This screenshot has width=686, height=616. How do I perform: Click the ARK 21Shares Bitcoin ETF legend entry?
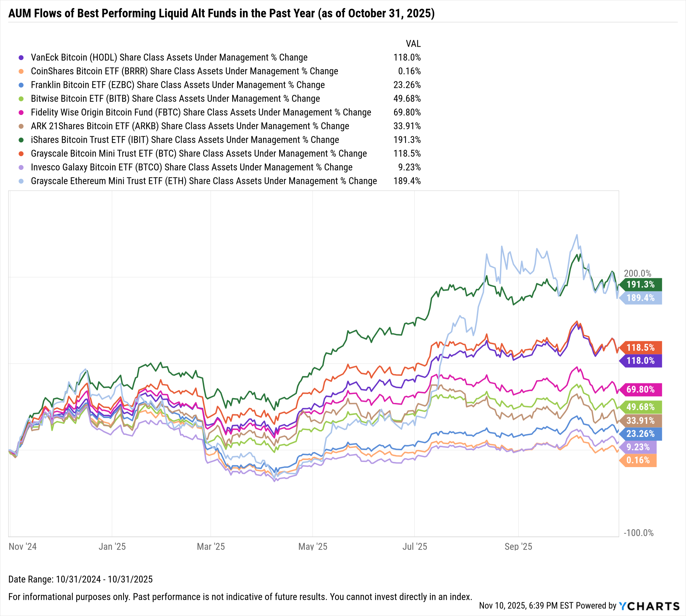[190, 126]
